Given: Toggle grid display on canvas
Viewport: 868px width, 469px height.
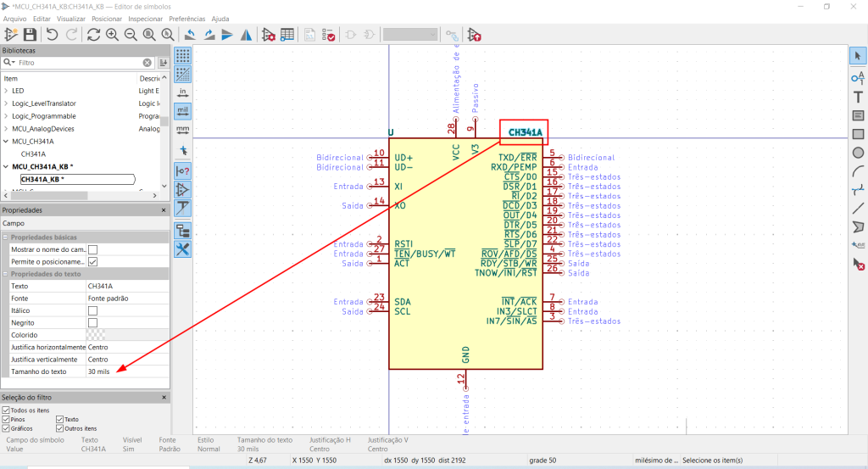Looking at the screenshot, I should (x=183, y=55).
